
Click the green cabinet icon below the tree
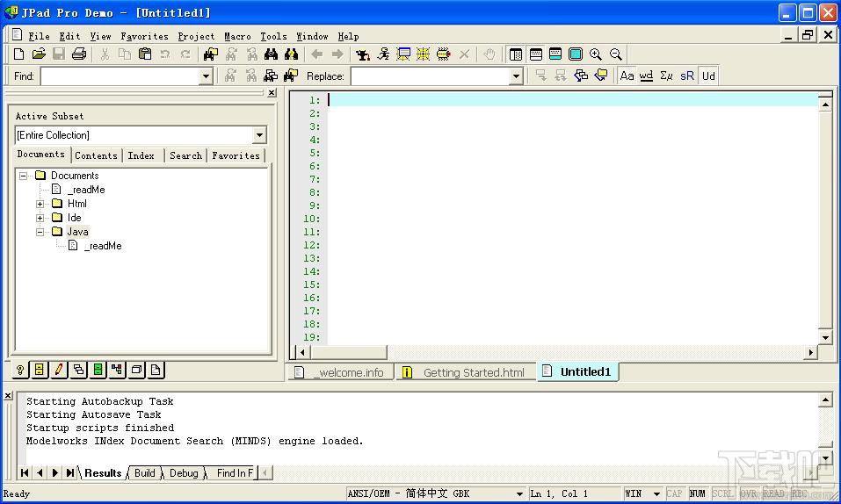98,370
